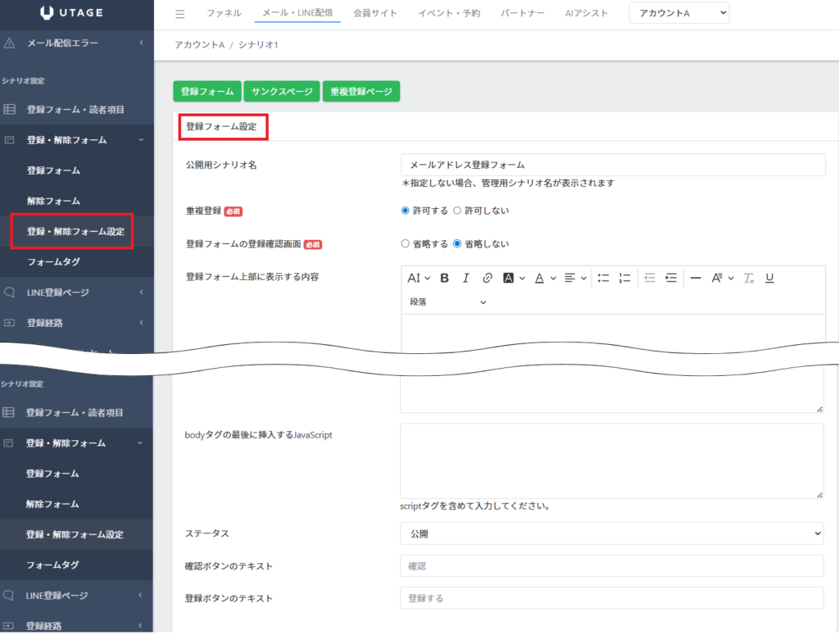Click the insert link icon

coord(487,278)
